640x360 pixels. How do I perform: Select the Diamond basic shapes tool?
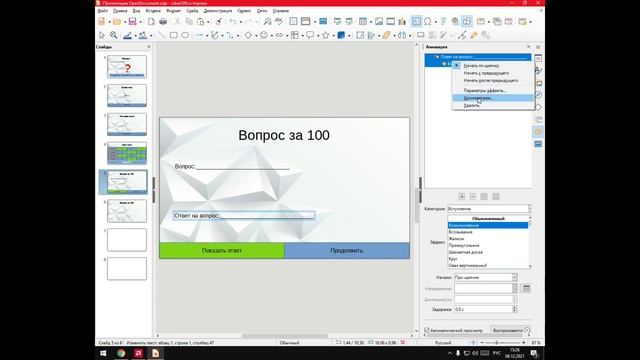click(248, 36)
